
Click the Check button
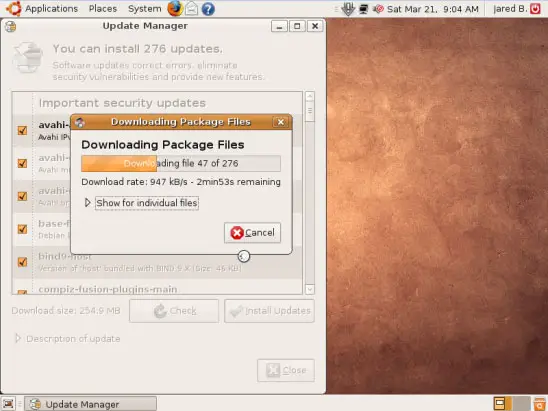pyautogui.click(x=174, y=311)
